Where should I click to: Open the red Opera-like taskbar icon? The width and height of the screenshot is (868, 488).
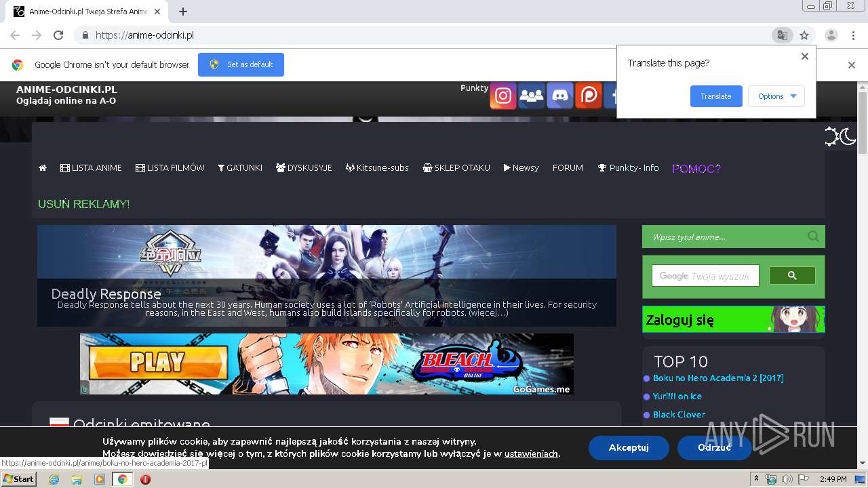[145, 479]
